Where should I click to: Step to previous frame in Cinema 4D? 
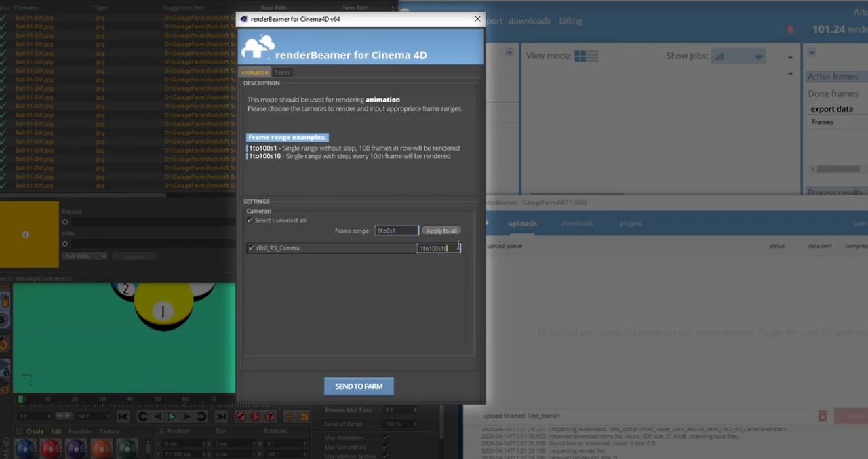click(x=157, y=416)
